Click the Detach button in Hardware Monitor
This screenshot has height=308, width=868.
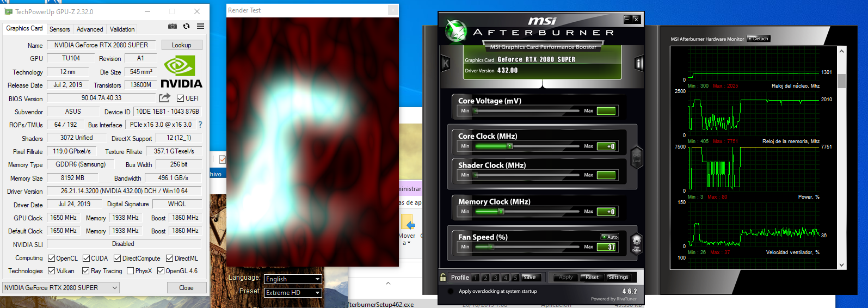(x=758, y=39)
